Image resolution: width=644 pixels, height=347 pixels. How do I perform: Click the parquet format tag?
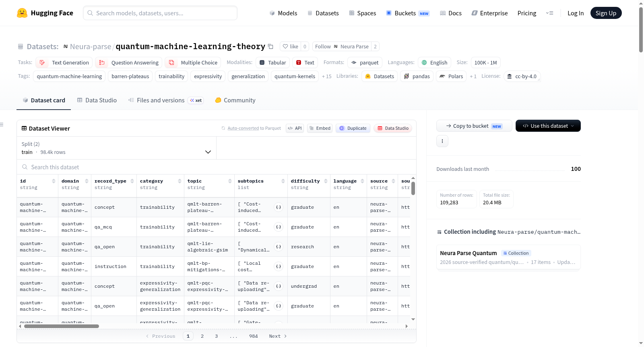click(x=365, y=62)
